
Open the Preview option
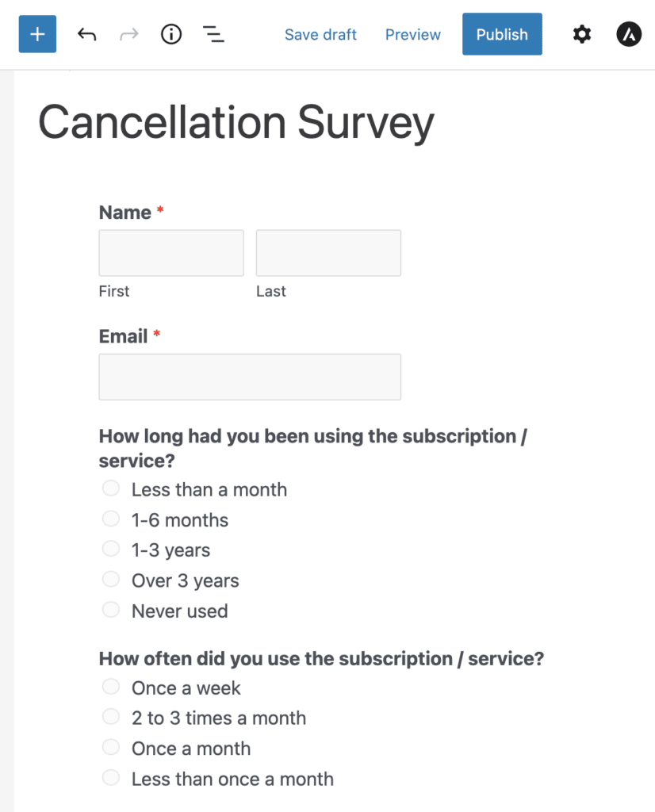tap(412, 34)
